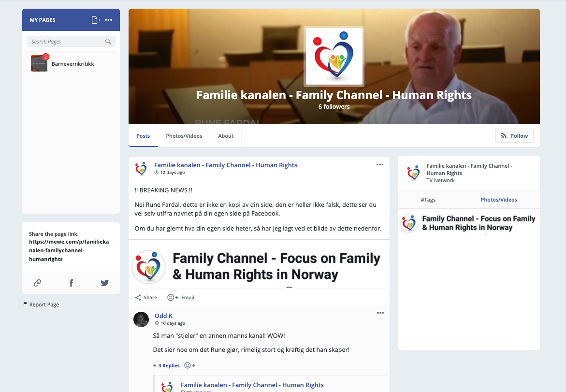The image size is (566, 392).
Task: Add an Emoji reaction to the post
Action: click(181, 297)
